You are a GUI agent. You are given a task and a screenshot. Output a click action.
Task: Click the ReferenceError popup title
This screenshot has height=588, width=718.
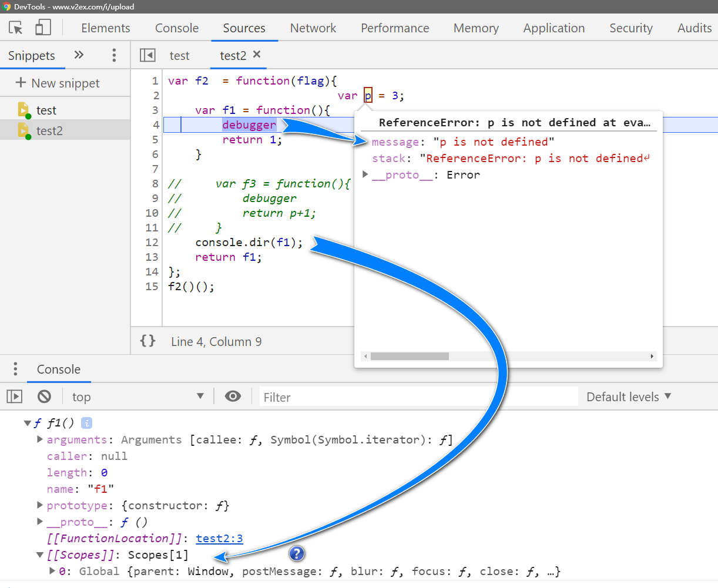pos(515,122)
